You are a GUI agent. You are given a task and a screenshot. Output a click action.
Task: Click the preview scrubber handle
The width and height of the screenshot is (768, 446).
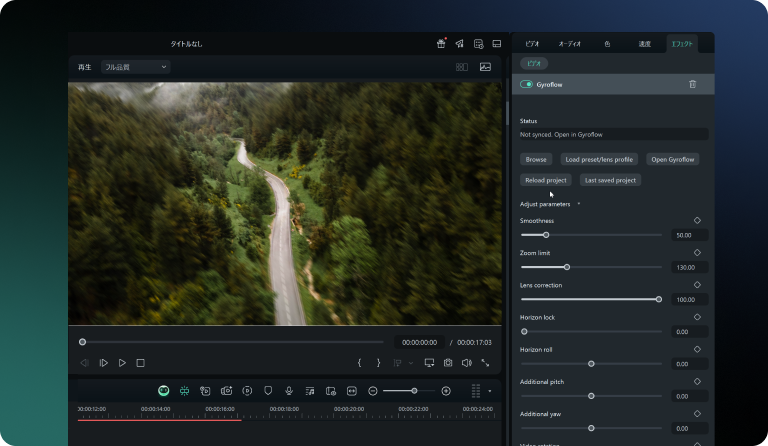(x=82, y=342)
